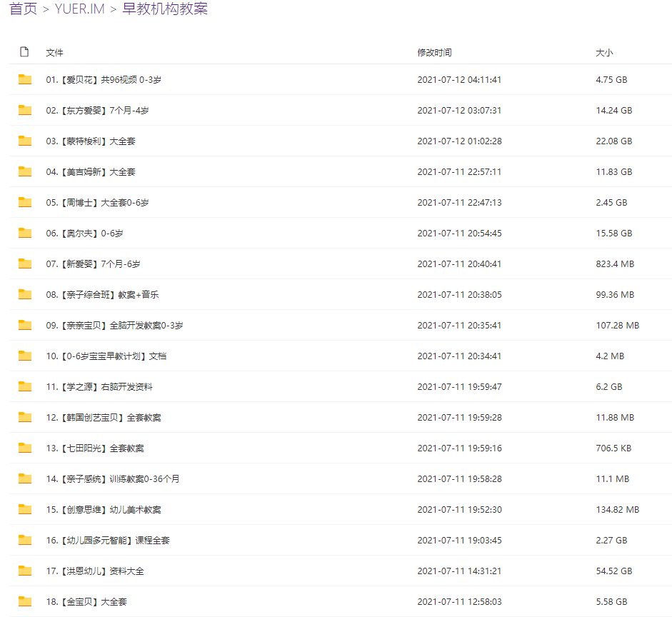Open 17.【洪恩幼儿】资料大全 folder

click(95, 571)
